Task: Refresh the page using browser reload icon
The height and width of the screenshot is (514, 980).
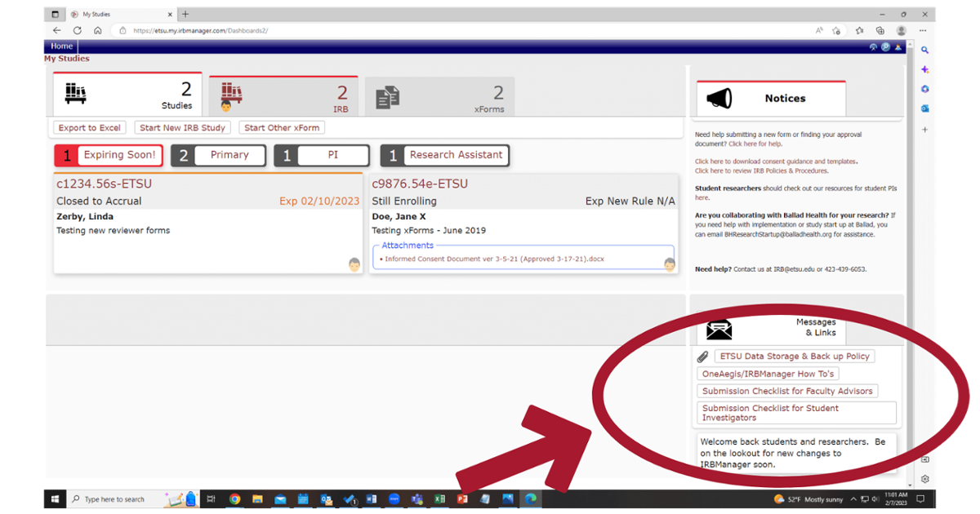Action: click(77, 30)
